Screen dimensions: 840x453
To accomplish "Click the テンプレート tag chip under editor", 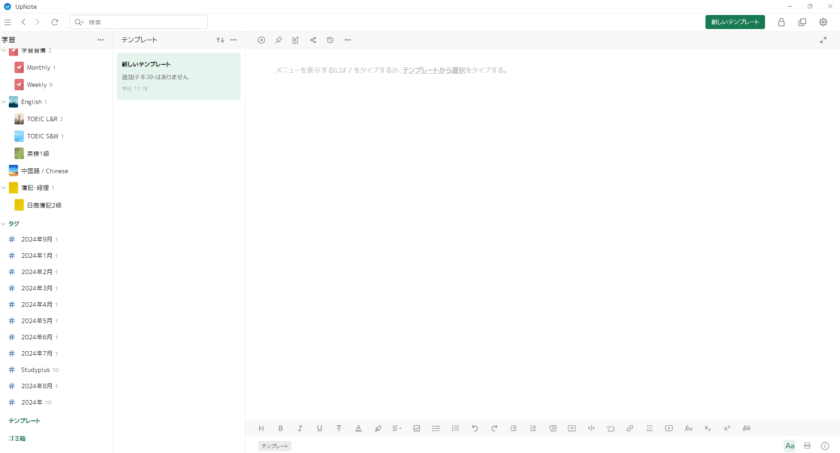I will point(275,446).
